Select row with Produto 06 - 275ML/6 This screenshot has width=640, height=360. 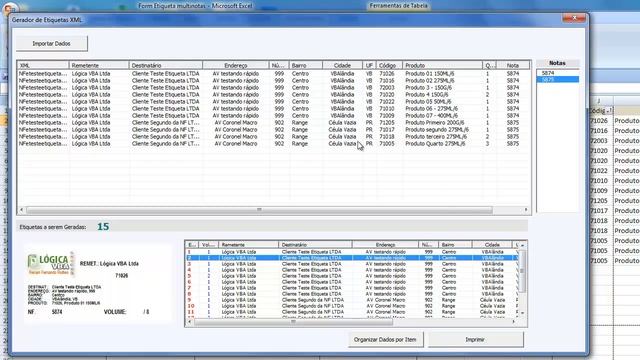click(x=273, y=109)
